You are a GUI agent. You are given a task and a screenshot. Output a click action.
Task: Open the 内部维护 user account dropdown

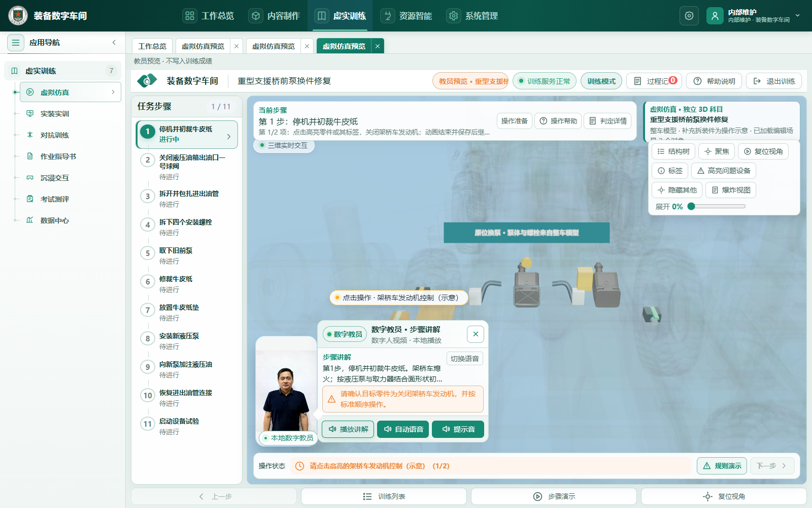[x=754, y=16]
